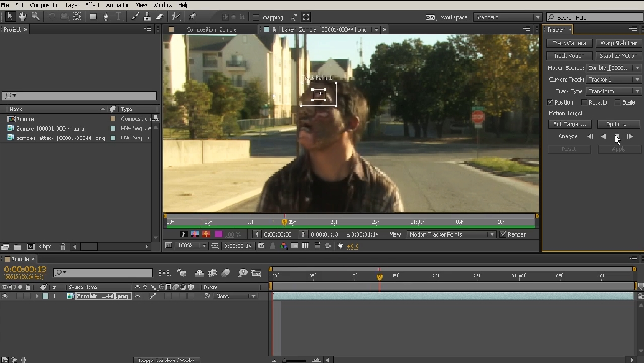Screen dimensions: 644x363
Task: Select the Pen tool
Action: pyautogui.click(x=106, y=17)
